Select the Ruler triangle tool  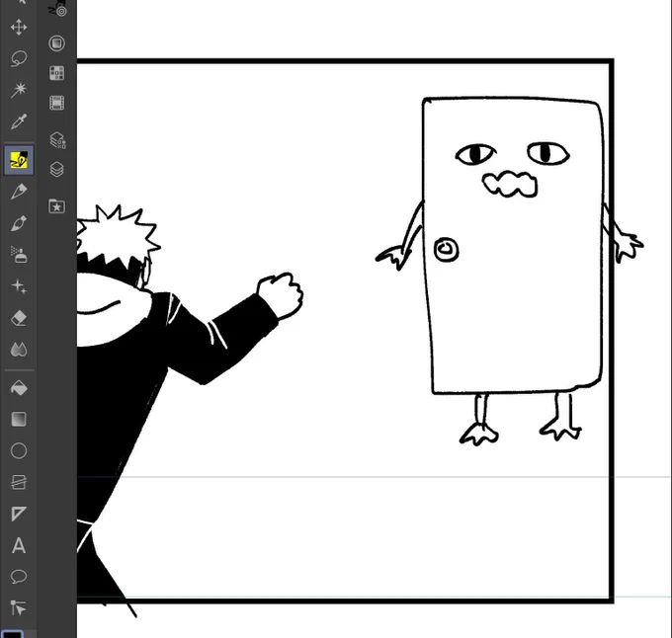point(19,514)
